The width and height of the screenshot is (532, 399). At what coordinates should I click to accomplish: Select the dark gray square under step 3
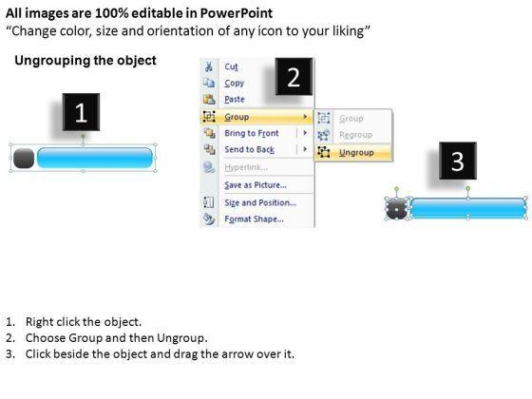[x=396, y=209]
